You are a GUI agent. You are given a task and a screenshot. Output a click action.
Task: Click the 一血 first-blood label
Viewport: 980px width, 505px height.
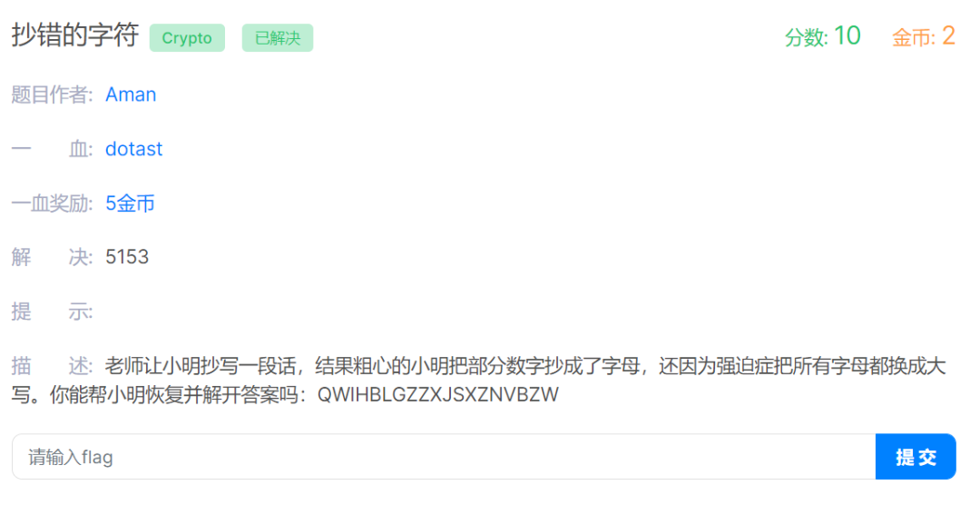52,149
